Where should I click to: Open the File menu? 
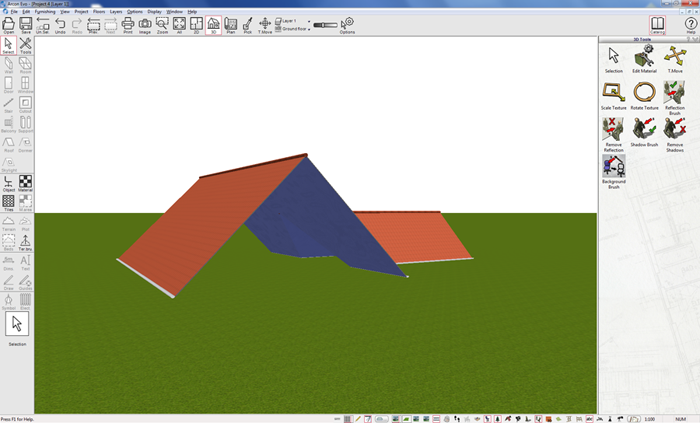coord(14,12)
